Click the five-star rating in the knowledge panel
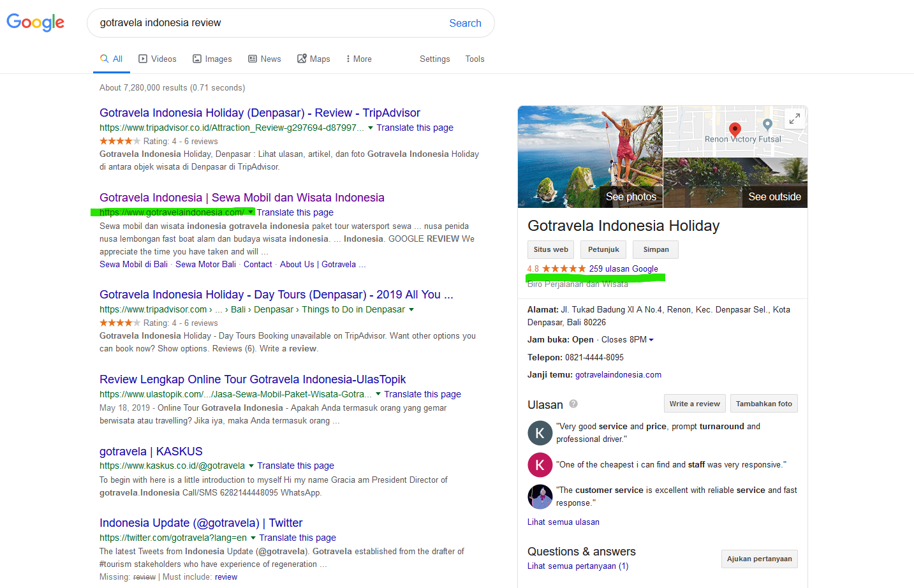The width and height of the screenshot is (914, 588). [564, 268]
